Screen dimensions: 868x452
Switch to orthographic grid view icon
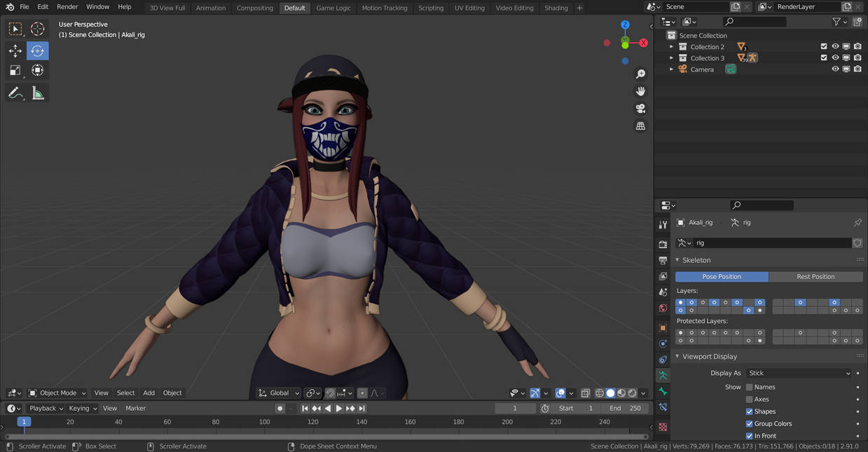tap(640, 126)
